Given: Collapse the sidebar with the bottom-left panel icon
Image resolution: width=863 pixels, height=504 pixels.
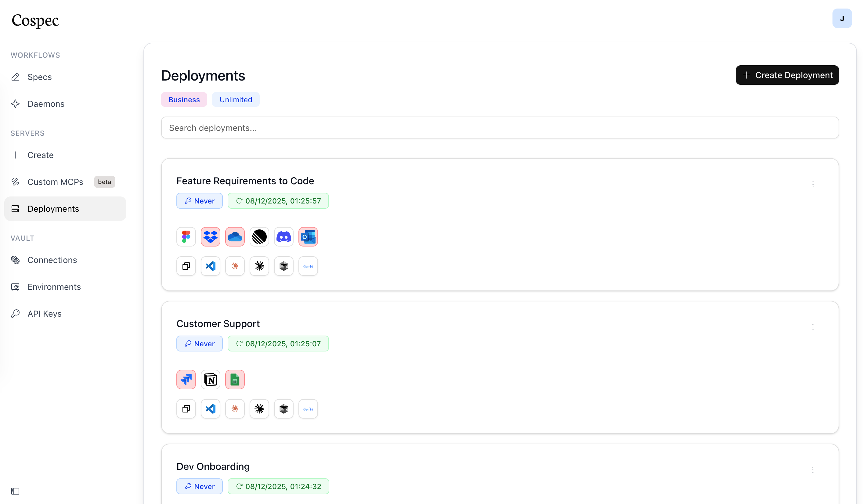Looking at the screenshot, I should [15, 491].
